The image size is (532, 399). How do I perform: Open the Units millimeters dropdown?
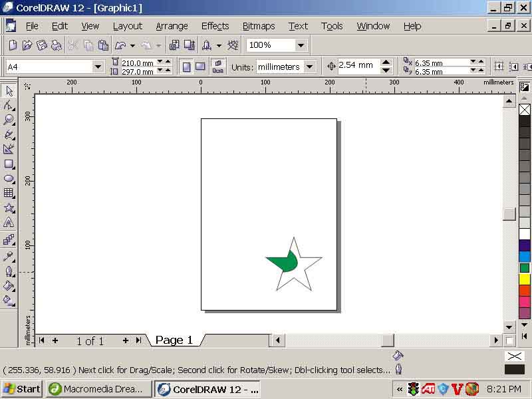[309, 67]
